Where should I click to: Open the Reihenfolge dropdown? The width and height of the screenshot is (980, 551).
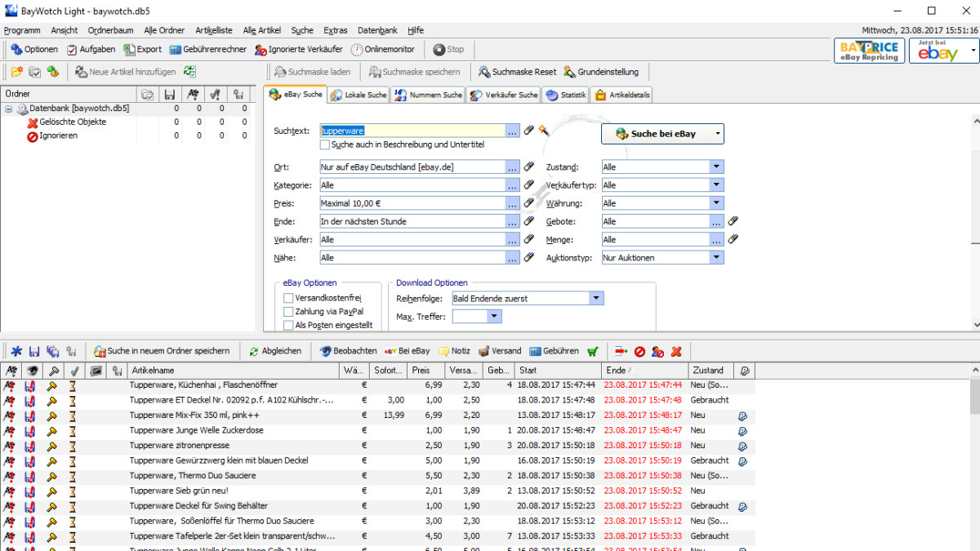tap(595, 299)
